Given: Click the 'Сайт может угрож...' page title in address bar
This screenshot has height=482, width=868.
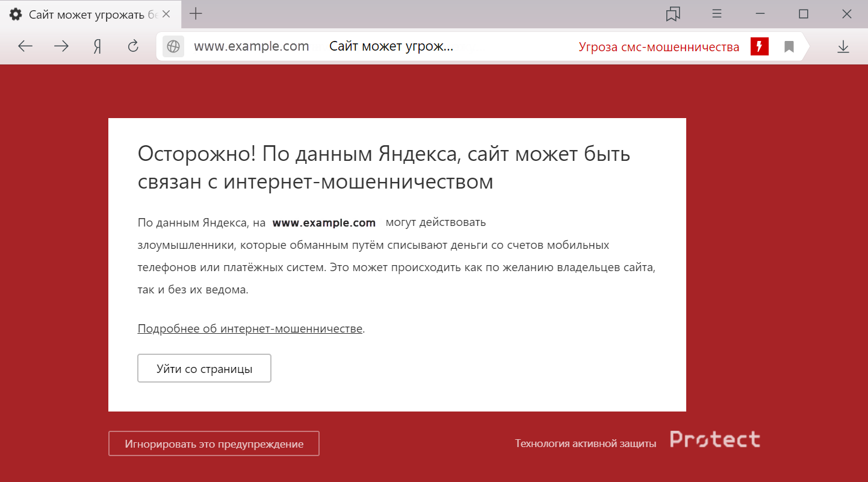Looking at the screenshot, I should [391, 46].
